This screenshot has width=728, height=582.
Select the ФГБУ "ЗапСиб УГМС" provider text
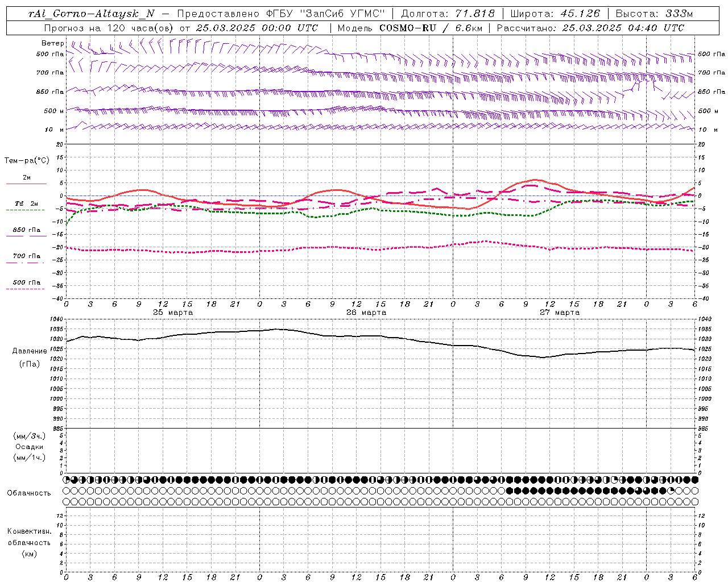tap(326, 14)
